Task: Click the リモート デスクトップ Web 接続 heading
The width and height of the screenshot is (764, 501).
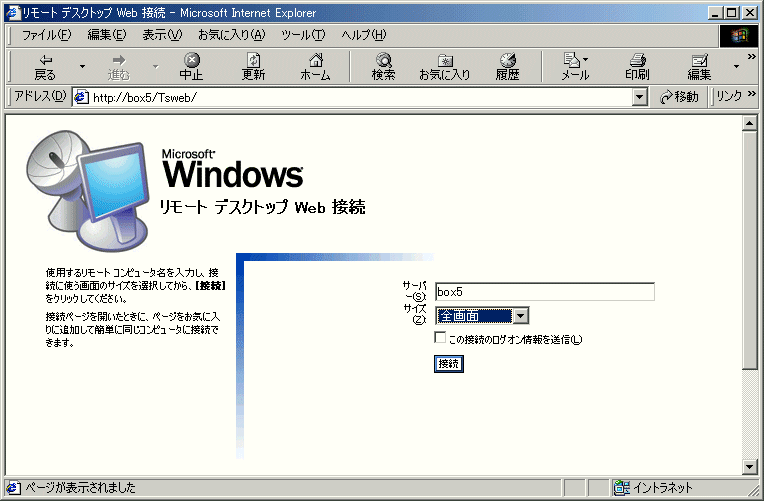Action: click(x=263, y=207)
